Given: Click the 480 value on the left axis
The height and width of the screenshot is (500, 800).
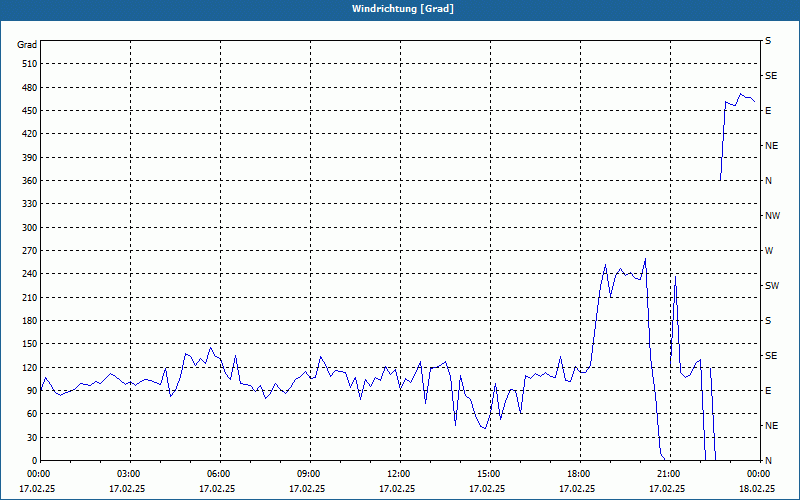Looking at the screenshot, I should pos(30,87).
